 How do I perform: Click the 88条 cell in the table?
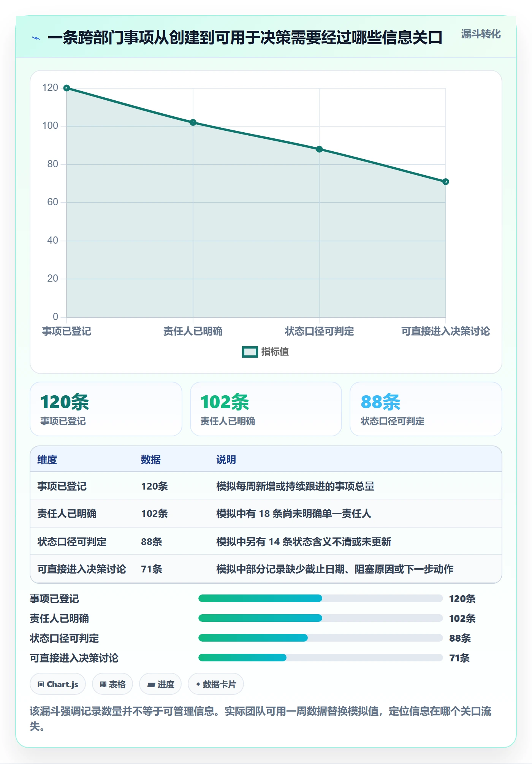point(152,542)
